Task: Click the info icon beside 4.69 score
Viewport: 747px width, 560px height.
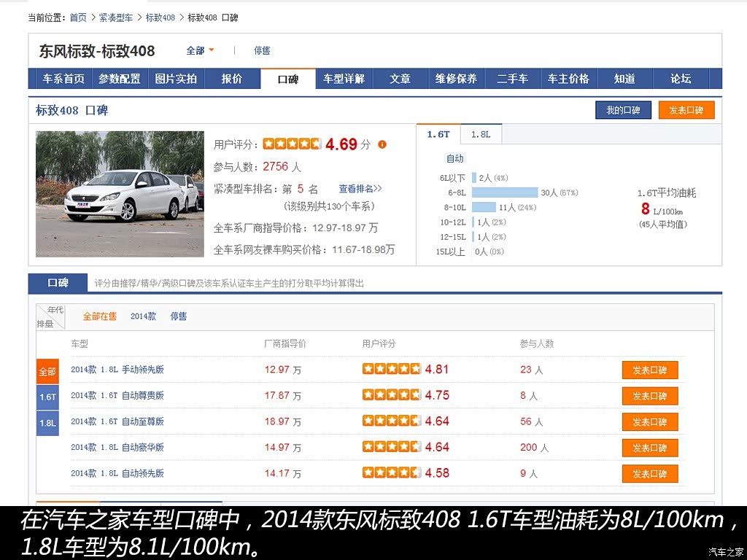Action: point(382,144)
